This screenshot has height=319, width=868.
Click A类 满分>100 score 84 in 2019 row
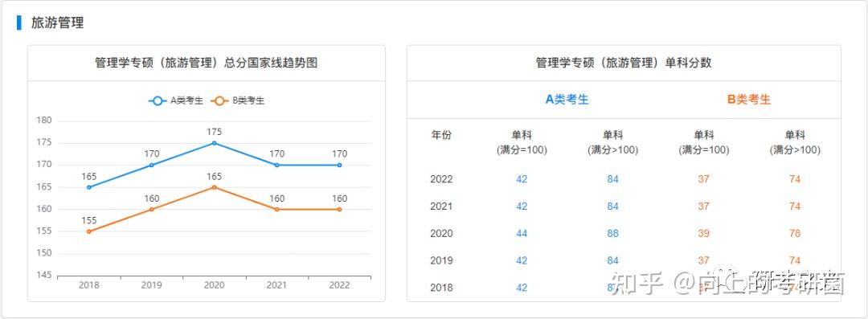612,261
